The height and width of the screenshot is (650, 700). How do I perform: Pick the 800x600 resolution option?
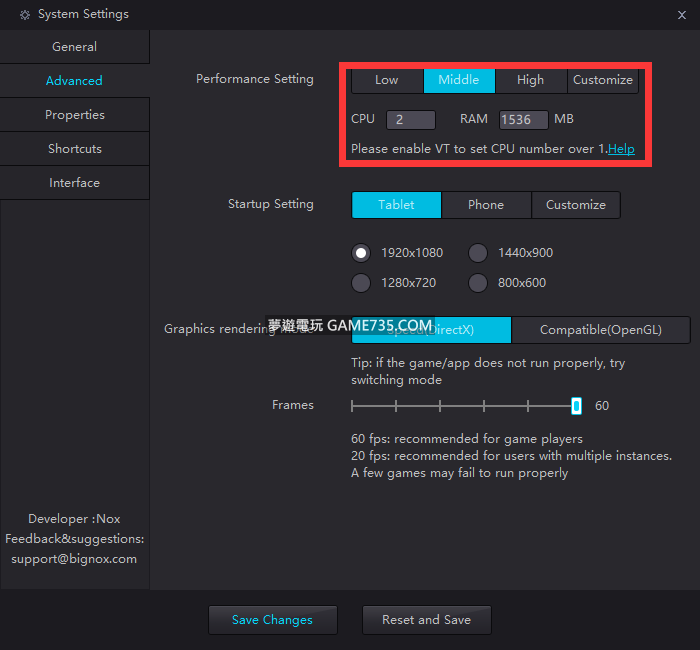tap(478, 283)
